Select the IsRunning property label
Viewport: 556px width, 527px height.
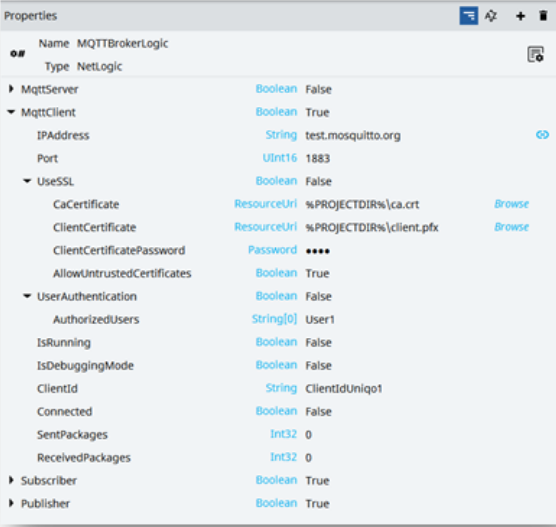tap(64, 343)
